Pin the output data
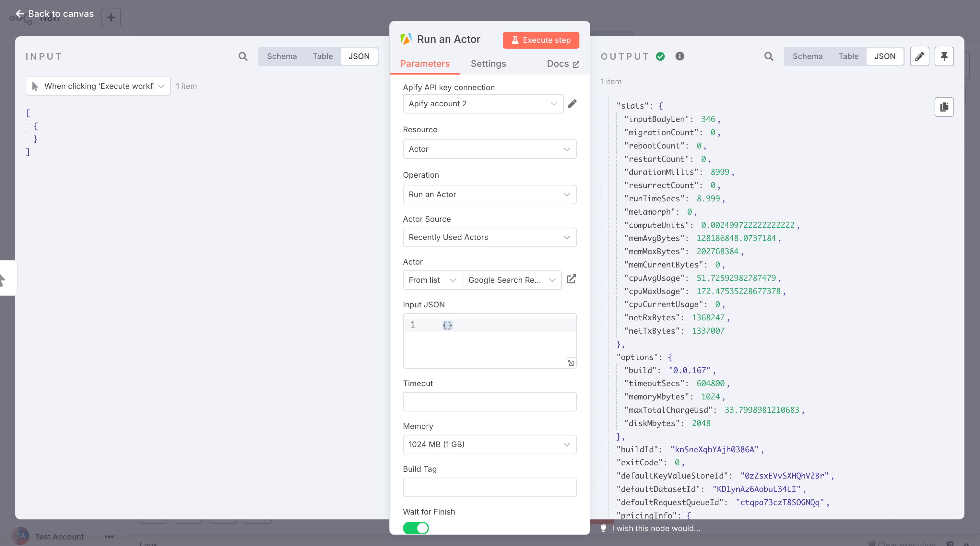 tap(944, 56)
